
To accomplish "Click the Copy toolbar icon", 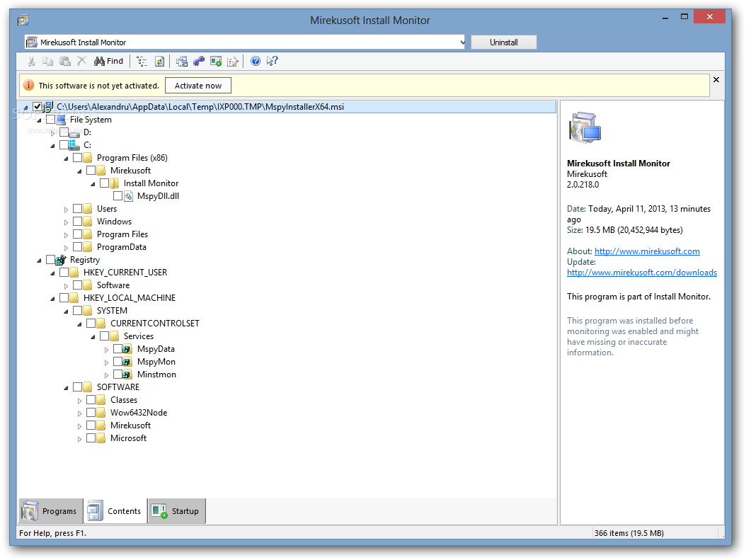I will 47,62.
